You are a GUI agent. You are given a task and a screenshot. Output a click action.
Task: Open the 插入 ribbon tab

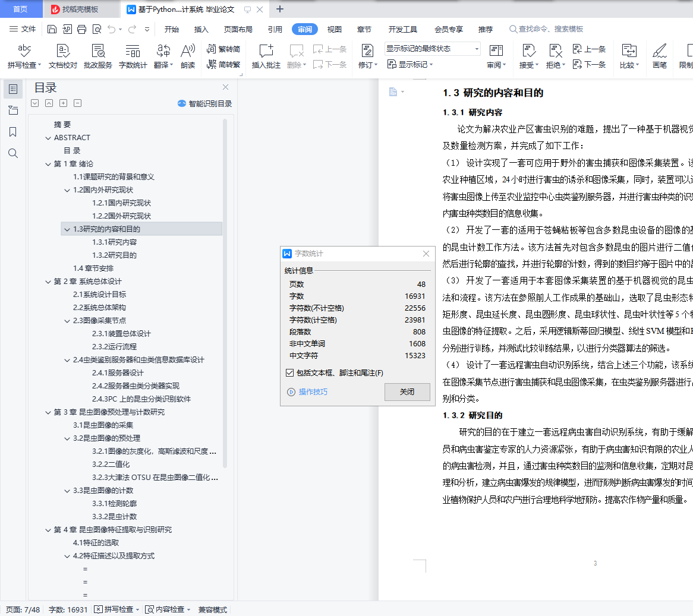(x=201, y=29)
